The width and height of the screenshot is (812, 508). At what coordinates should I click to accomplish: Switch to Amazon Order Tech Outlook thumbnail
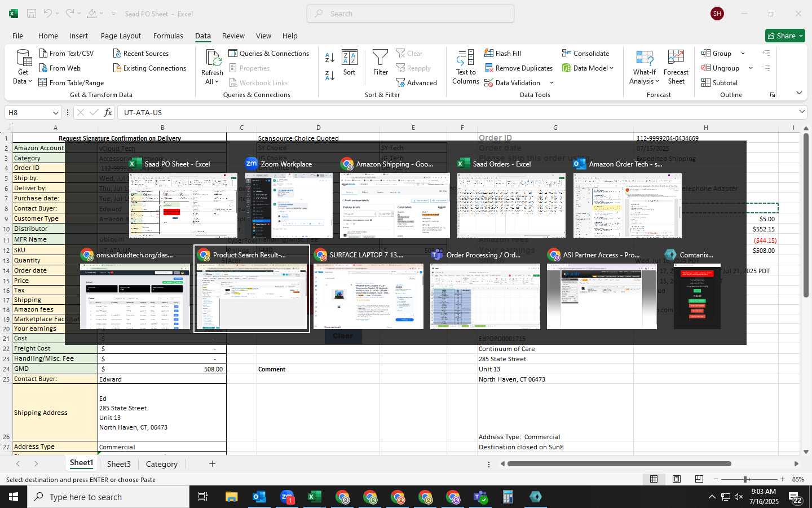[x=628, y=205]
